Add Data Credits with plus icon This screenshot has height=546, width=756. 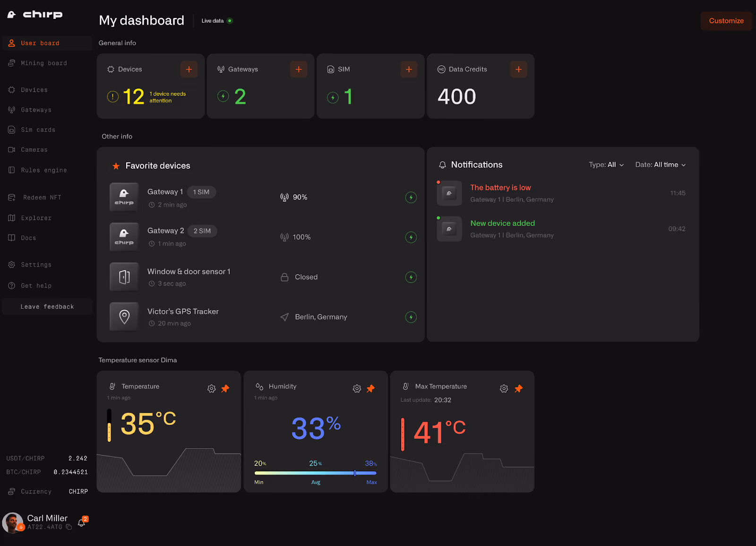(x=519, y=69)
